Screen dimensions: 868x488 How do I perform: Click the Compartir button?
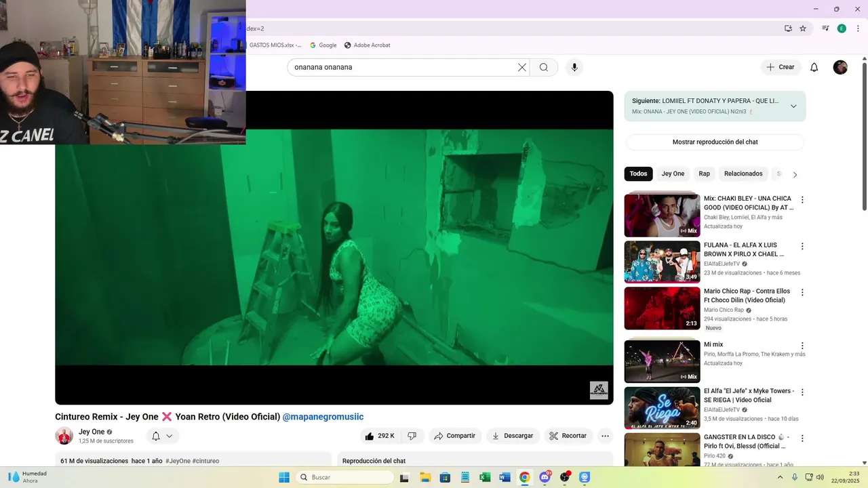(454, 436)
